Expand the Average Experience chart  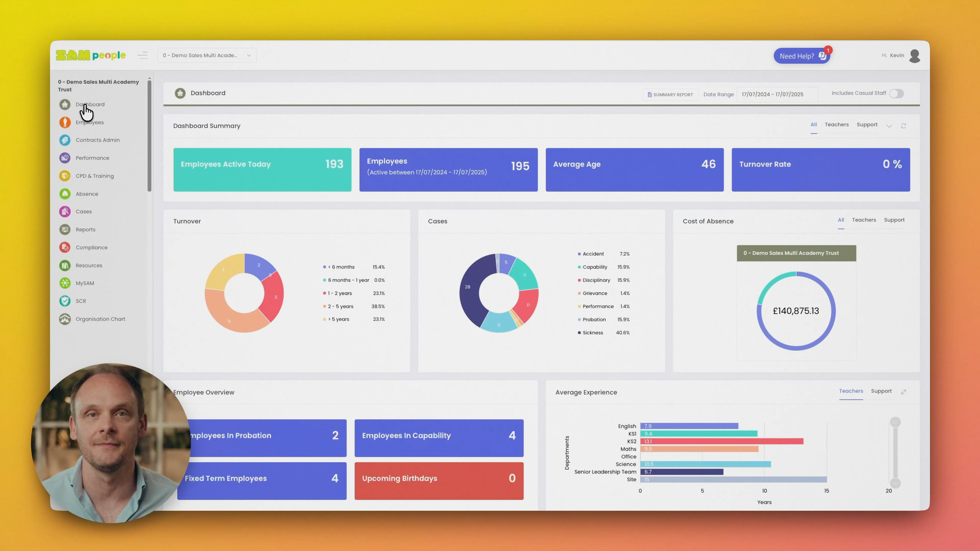coord(903,392)
